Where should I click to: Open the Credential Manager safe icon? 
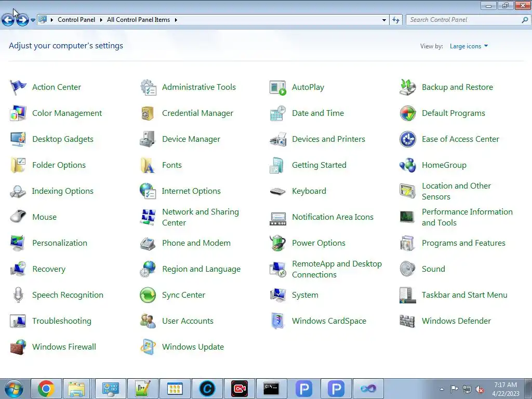tap(148, 113)
